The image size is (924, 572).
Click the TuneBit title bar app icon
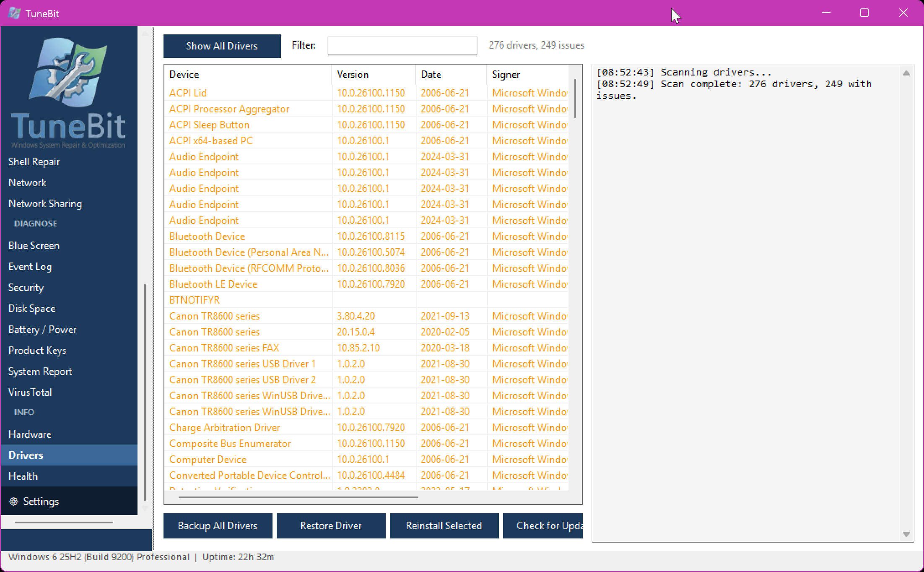[14, 13]
